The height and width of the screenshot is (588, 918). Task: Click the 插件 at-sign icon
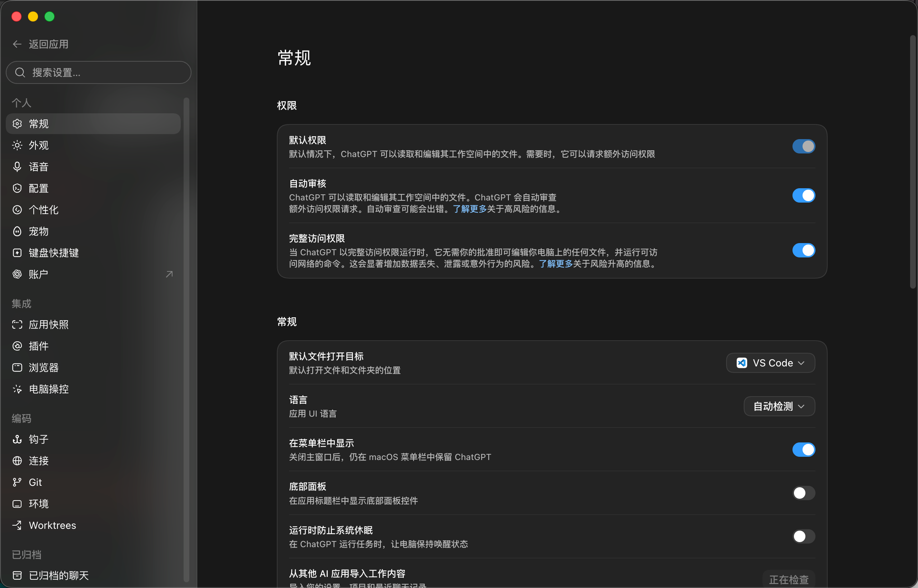(17, 346)
